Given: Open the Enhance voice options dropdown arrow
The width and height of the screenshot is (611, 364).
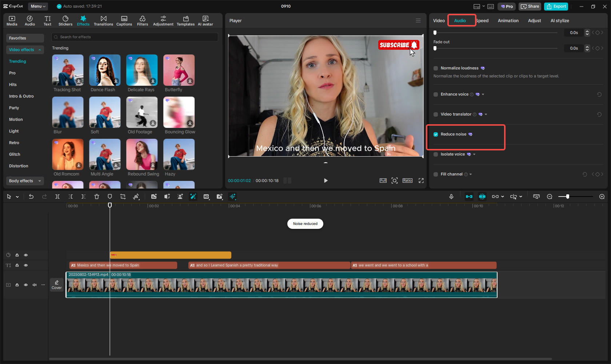Looking at the screenshot, I should (483, 94).
